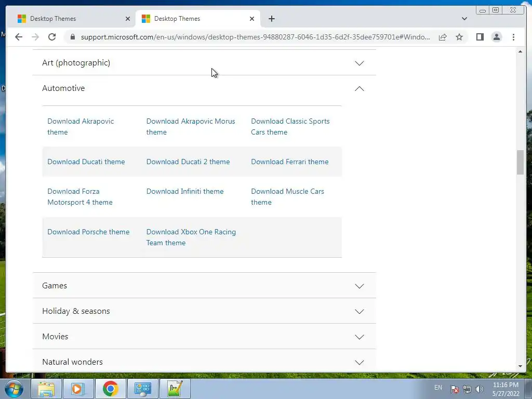This screenshot has width=532, height=399.
Task: Click the browser forward arrow
Action: 35,37
